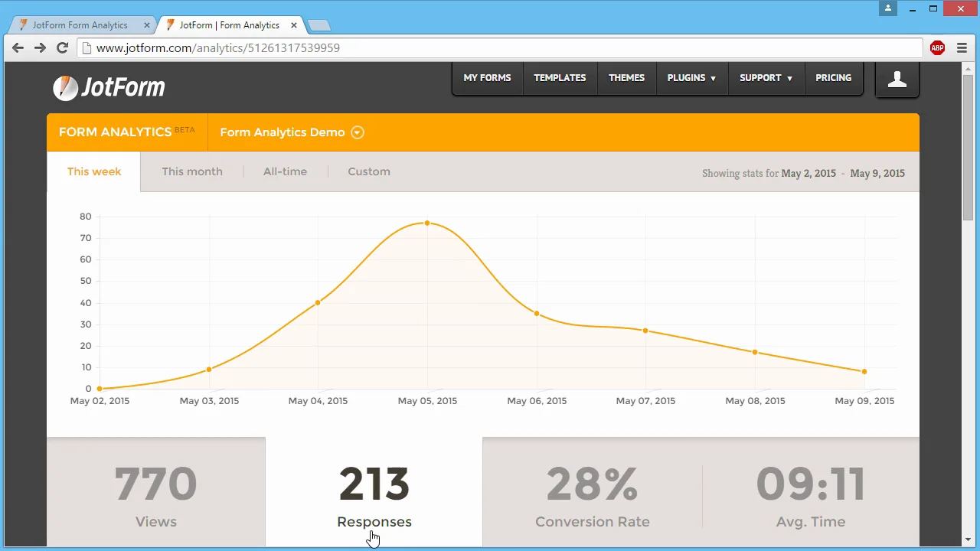The width and height of the screenshot is (980, 551).
Task: Open the Support dropdown menu
Action: [x=766, y=78]
